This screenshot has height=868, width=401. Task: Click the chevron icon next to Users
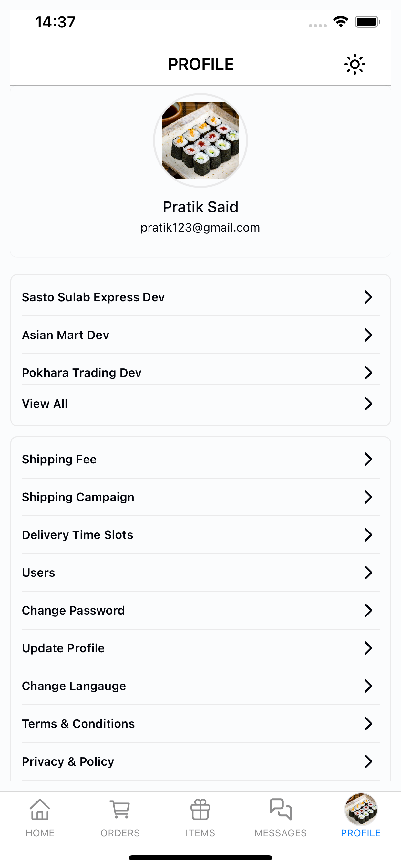point(368,573)
